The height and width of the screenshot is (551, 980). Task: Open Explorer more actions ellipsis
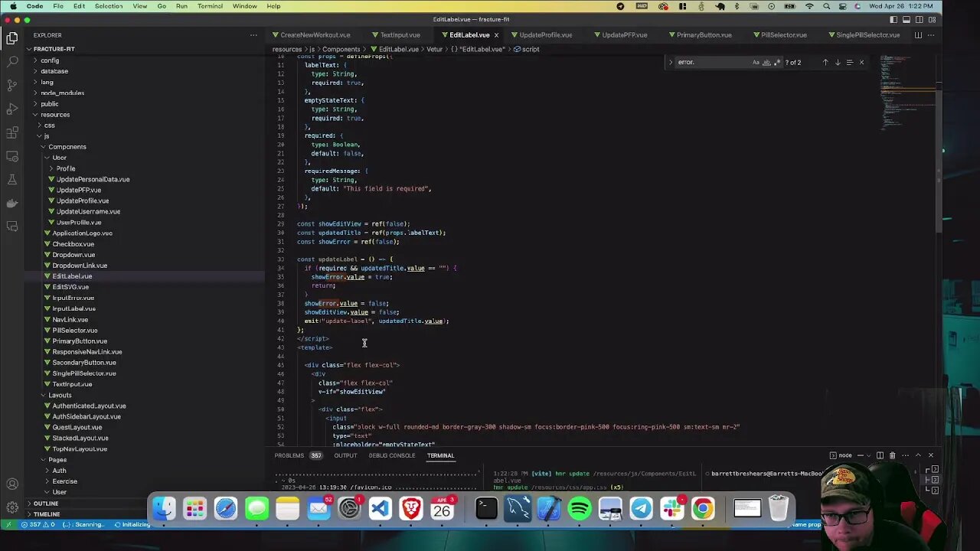[253, 35]
